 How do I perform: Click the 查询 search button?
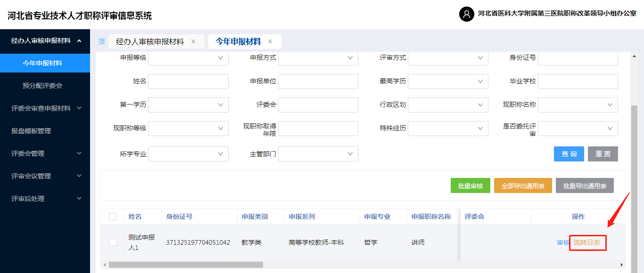pos(569,154)
